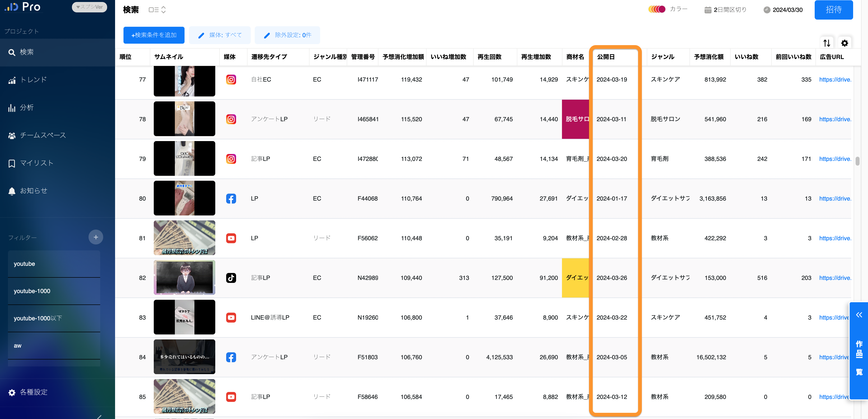
Task: Expand the 作品一覧 side panel
Action: click(859, 350)
